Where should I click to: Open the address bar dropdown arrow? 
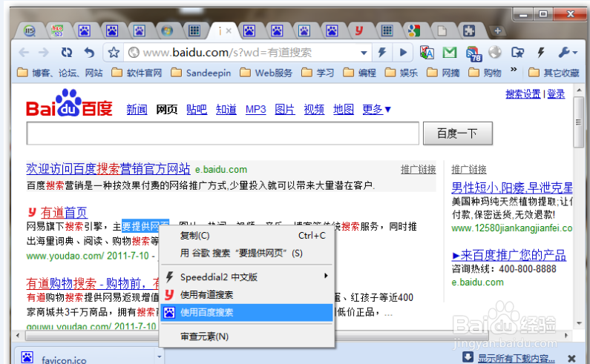(364, 53)
